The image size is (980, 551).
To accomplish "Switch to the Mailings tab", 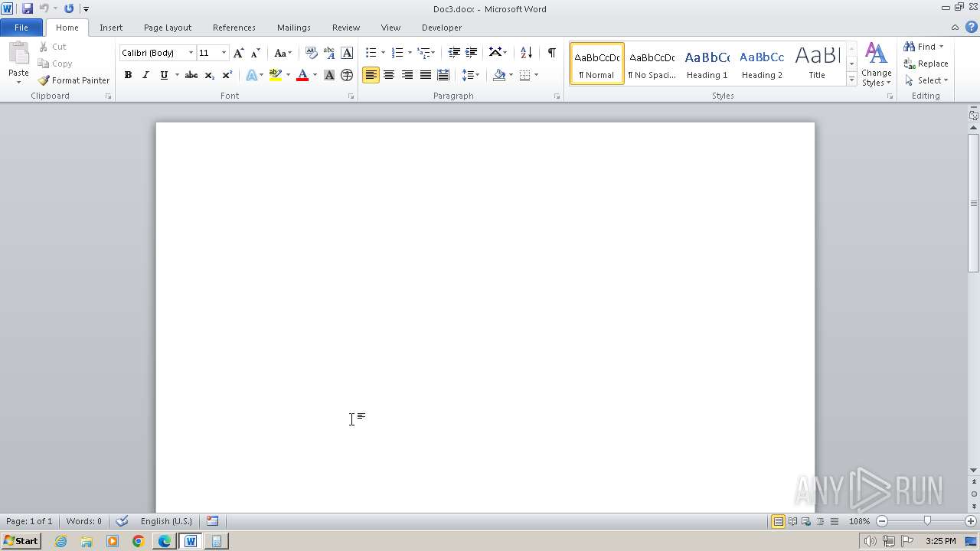I will [x=294, y=28].
